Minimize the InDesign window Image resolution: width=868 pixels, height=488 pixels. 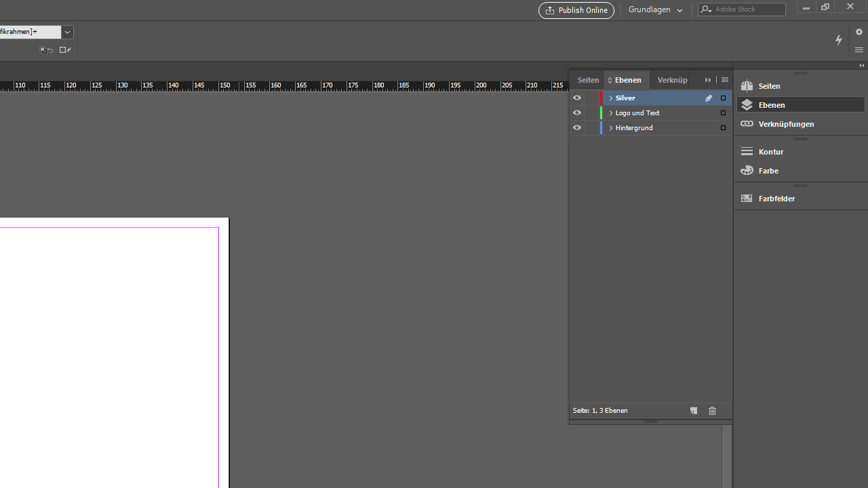pyautogui.click(x=806, y=7)
